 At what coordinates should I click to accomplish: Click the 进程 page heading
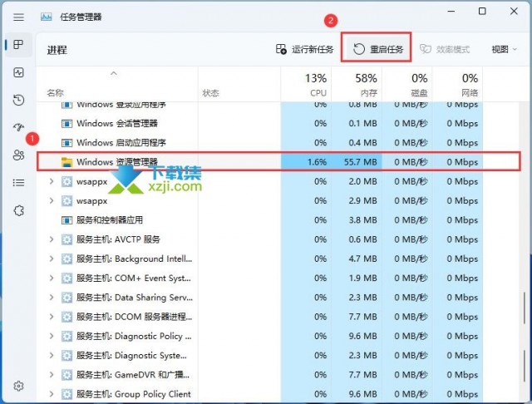pyautogui.click(x=57, y=50)
